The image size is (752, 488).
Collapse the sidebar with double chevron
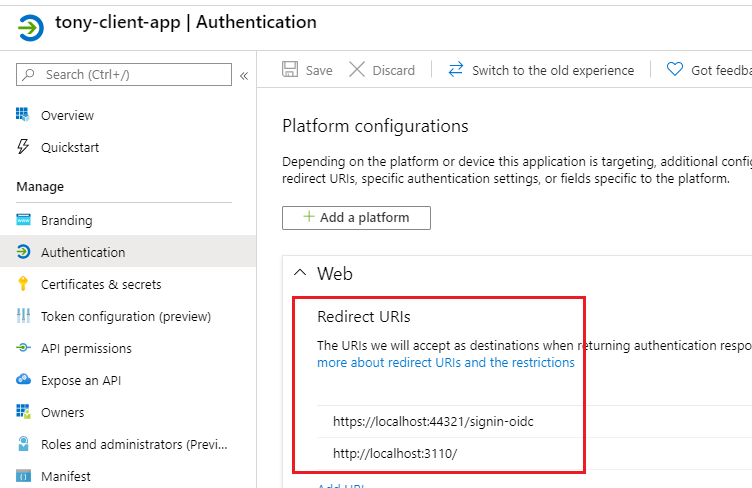click(x=244, y=75)
